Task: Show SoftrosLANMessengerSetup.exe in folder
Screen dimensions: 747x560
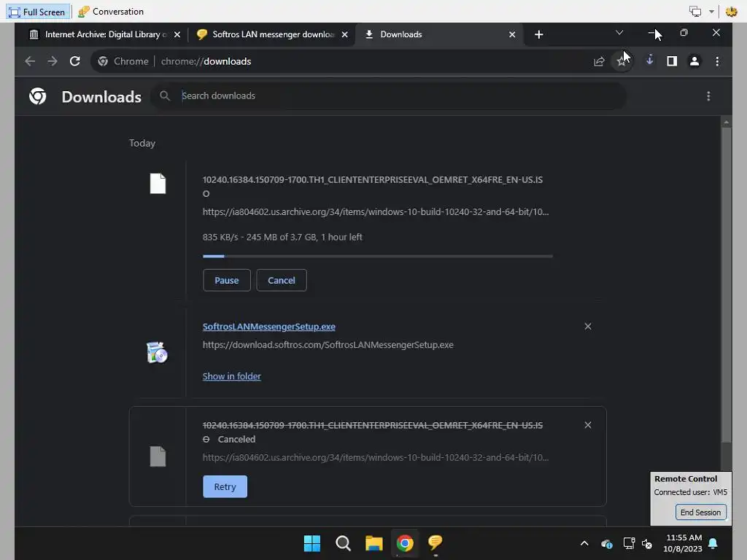Action: click(231, 376)
